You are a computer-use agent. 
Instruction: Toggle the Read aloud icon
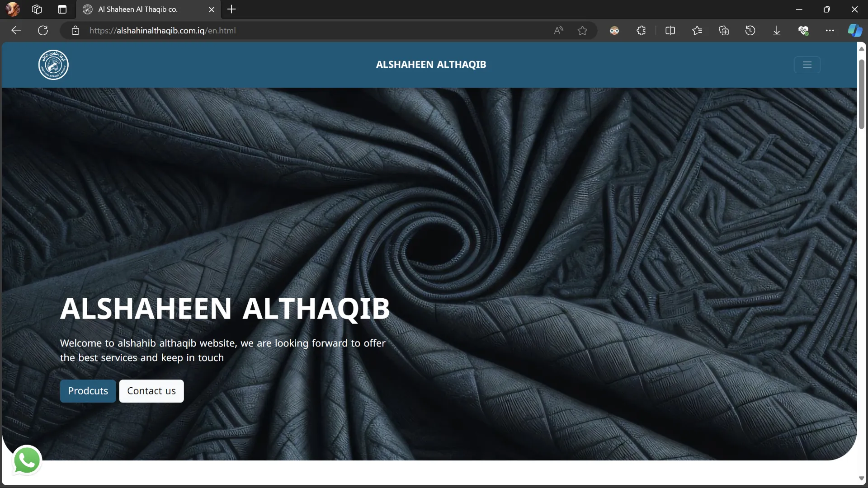click(x=558, y=31)
